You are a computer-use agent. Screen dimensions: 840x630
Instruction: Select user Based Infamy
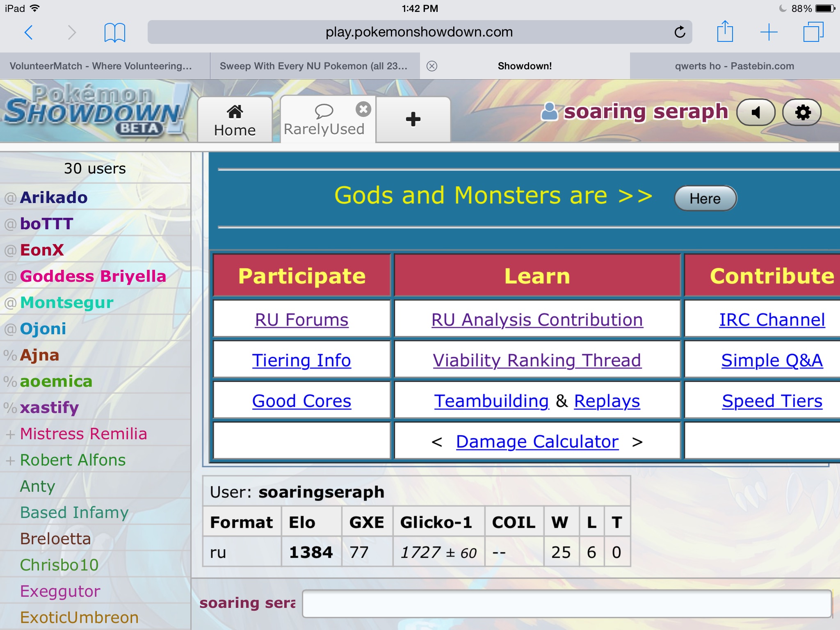pos(95,512)
